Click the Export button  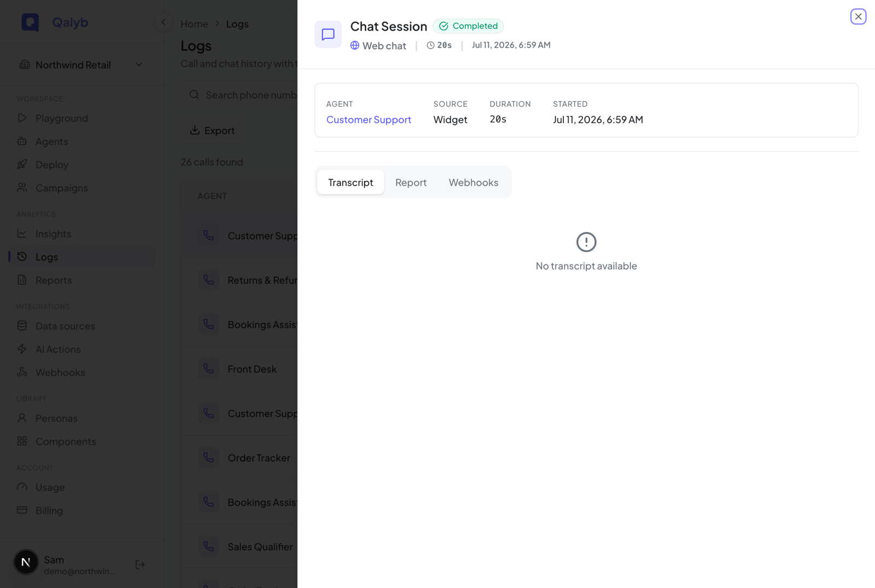(212, 130)
